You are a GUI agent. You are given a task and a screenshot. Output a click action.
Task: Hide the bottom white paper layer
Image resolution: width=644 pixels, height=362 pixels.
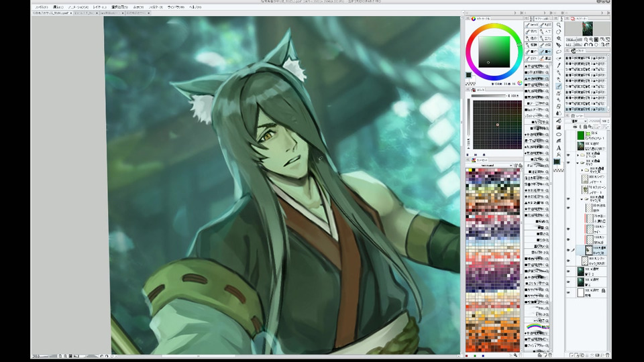[x=569, y=292]
